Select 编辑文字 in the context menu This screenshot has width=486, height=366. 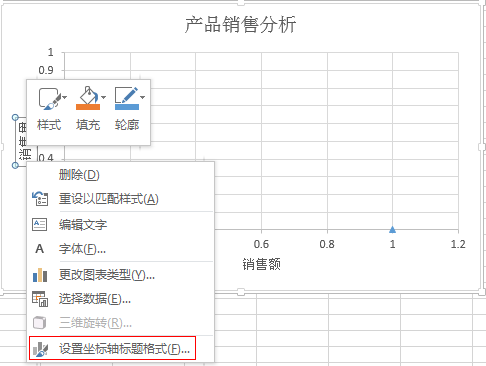coord(121,225)
